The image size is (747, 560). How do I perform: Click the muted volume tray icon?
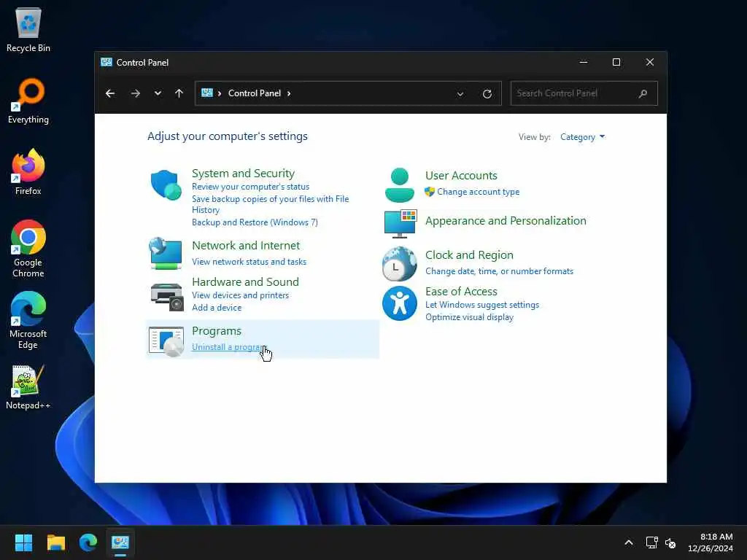click(670, 542)
